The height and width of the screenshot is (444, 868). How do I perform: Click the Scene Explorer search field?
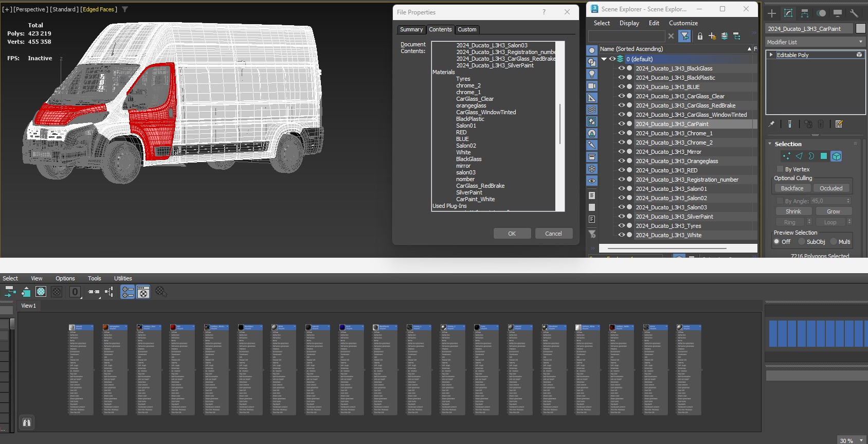pos(626,36)
